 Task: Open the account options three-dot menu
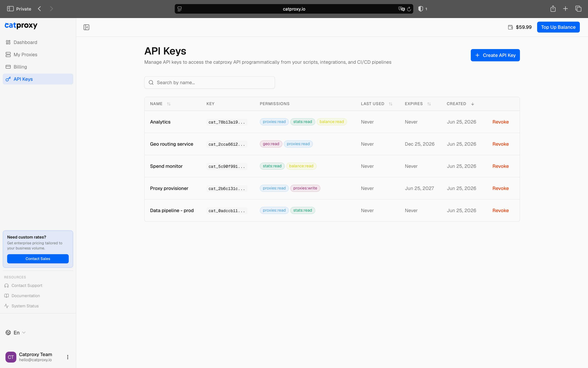click(68, 357)
